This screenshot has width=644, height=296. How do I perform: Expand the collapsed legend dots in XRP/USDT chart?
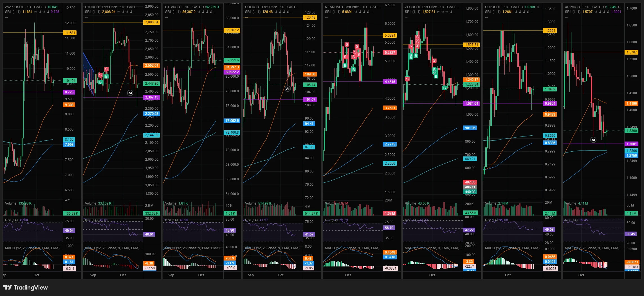coord(566,17)
